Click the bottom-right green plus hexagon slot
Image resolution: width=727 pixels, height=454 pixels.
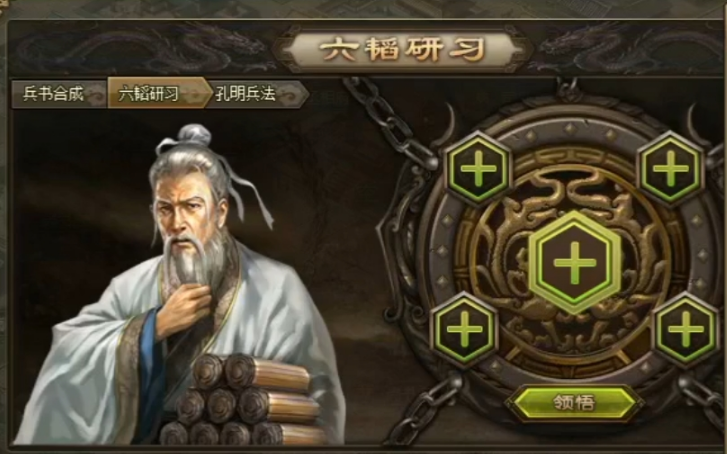pyautogui.click(x=685, y=330)
